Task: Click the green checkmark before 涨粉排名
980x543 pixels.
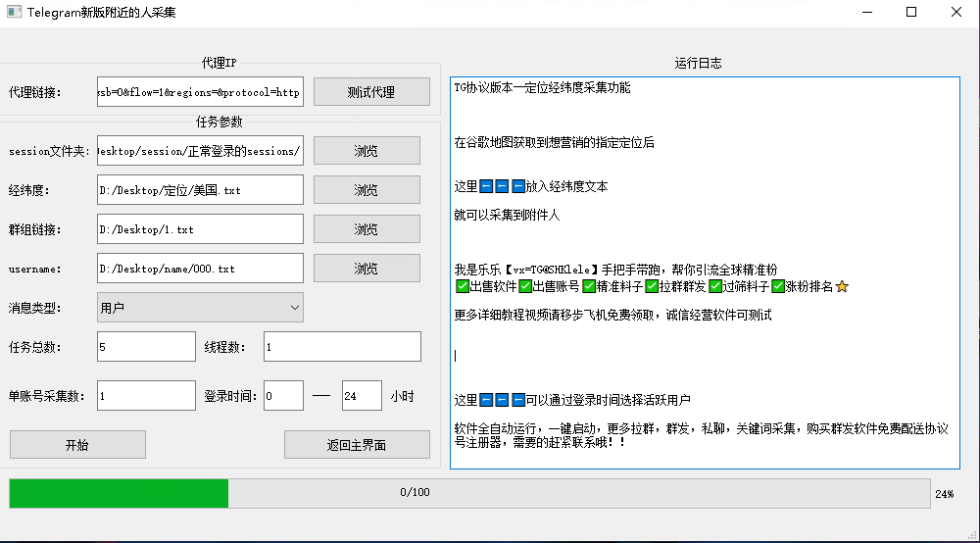Action: click(778, 286)
